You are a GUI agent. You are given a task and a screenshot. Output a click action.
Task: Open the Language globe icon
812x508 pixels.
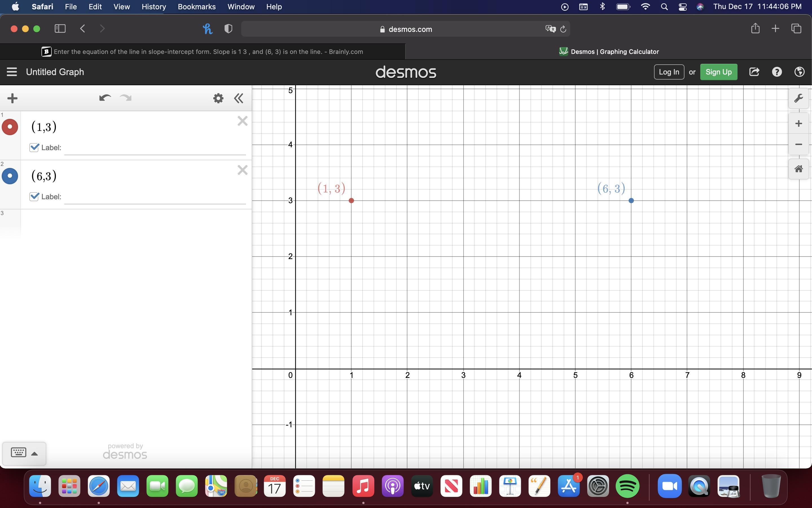[799, 72]
